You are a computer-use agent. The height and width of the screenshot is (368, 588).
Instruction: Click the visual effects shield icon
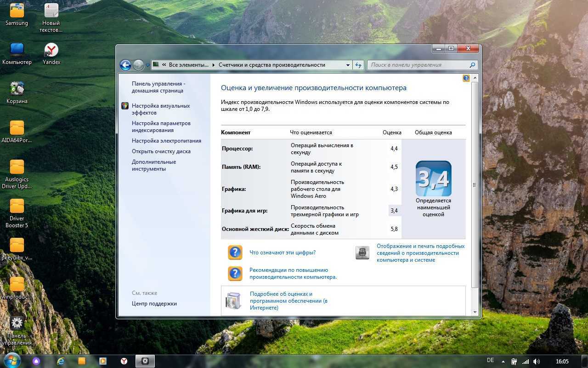point(124,106)
